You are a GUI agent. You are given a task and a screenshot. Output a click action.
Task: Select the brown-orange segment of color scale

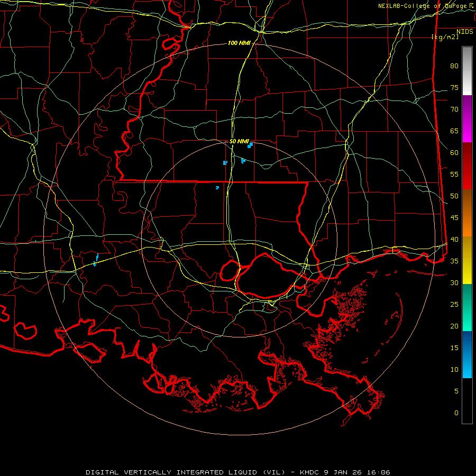[467, 213]
